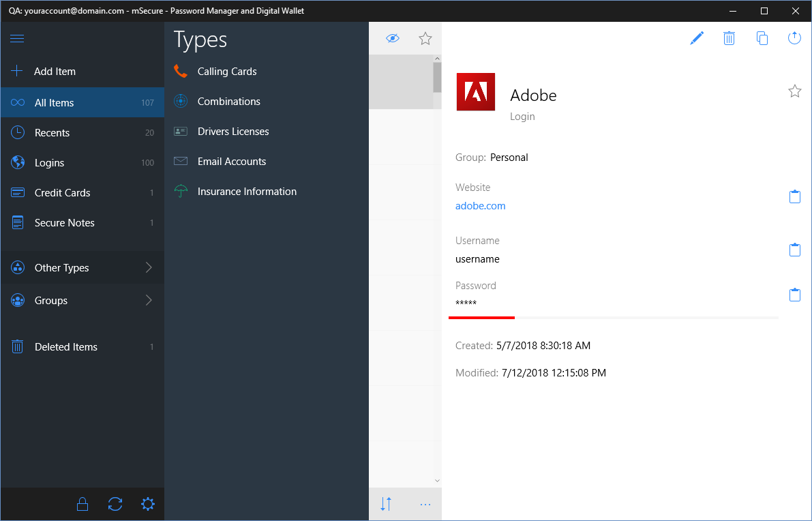The image size is (812, 521).
Task: Copy website to clipboard
Action: 795,196
